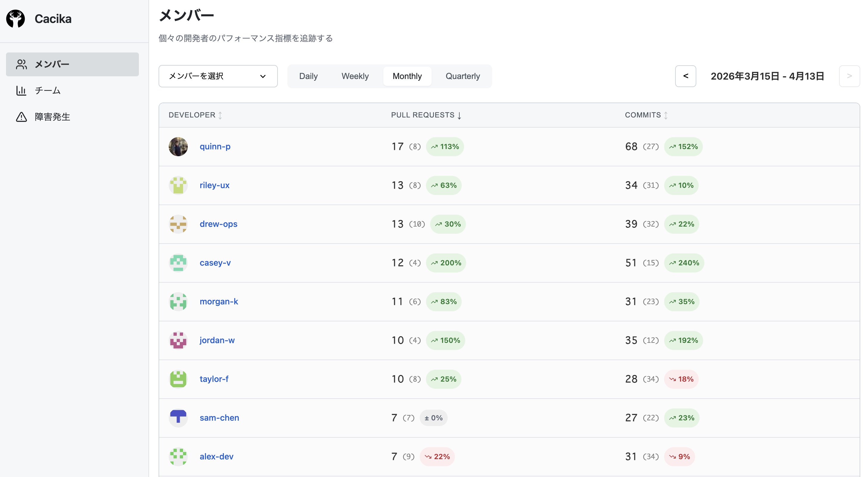The image size is (868, 477).
Task: Select the Daily period tab
Action: click(x=308, y=76)
